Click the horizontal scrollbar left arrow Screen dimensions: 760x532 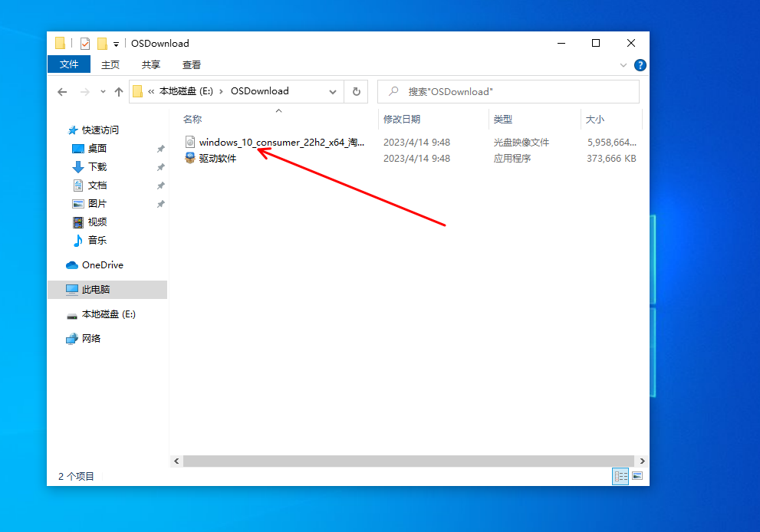(176, 461)
